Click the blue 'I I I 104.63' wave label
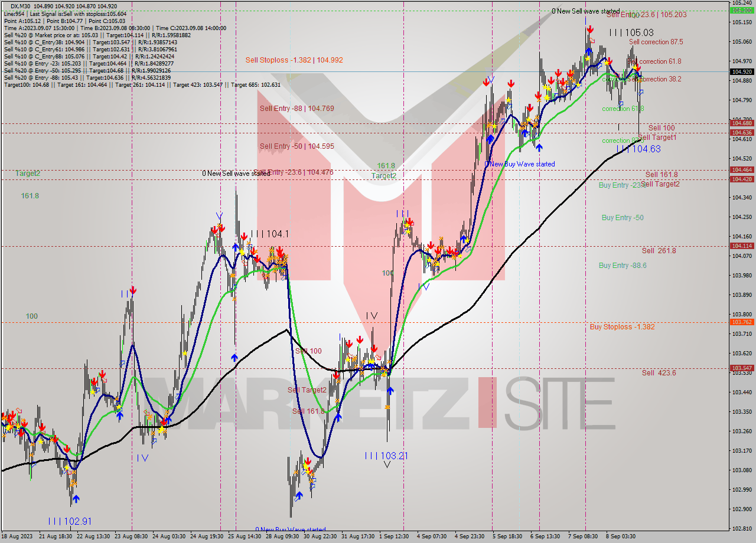 pos(638,149)
